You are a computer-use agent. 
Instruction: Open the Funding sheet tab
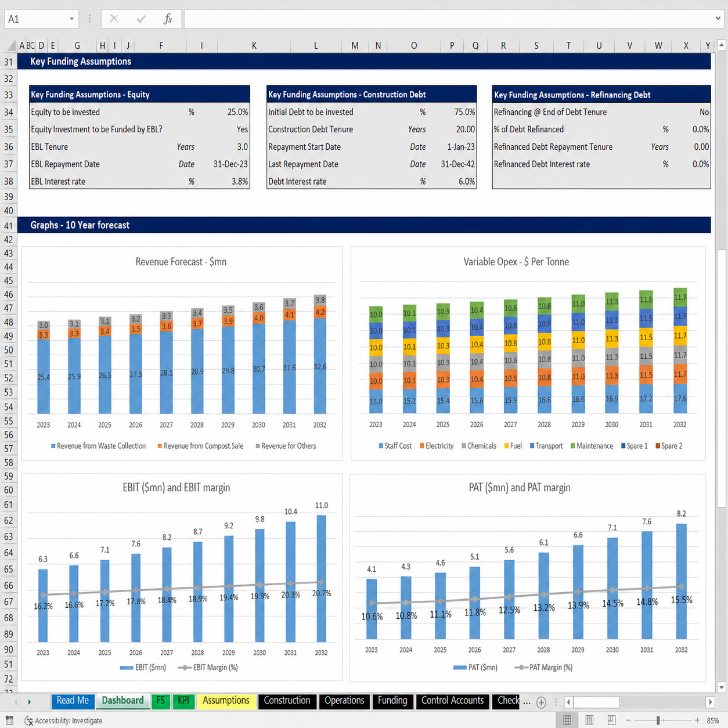[x=392, y=701]
